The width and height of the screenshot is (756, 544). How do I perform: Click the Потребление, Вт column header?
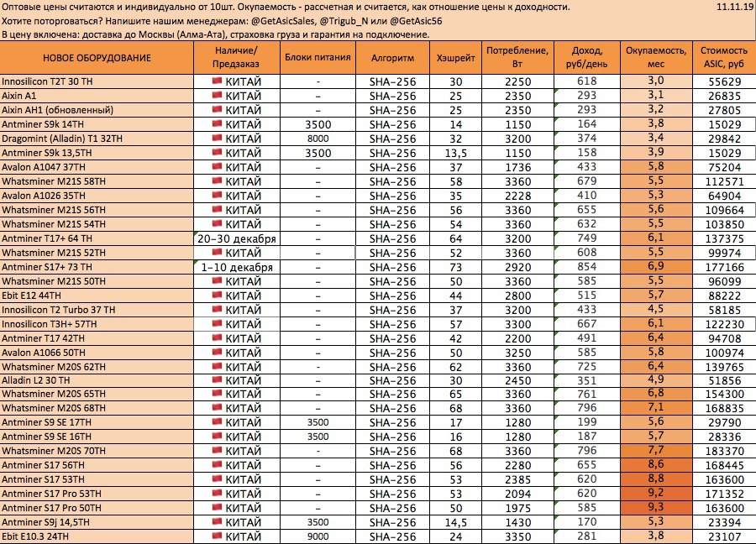coord(517,58)
